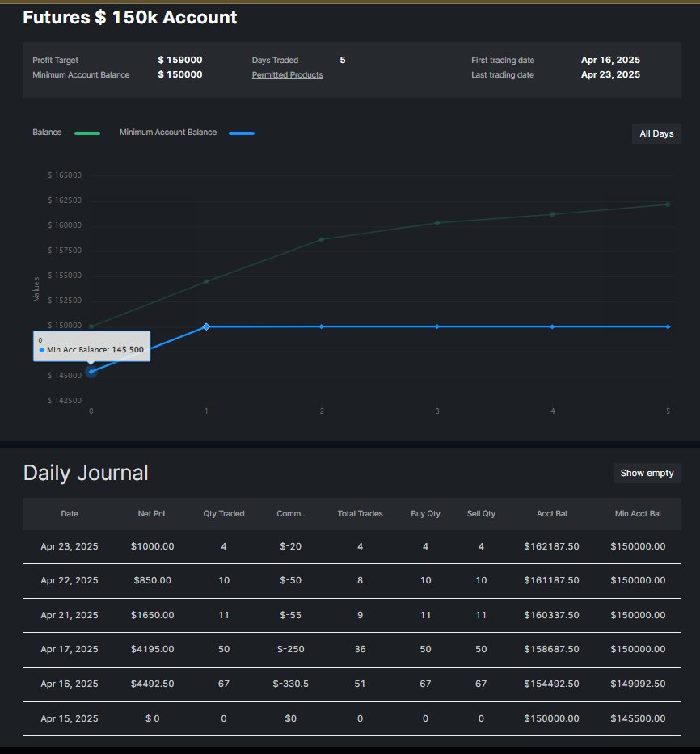Click the $4492.50 Net PnL value
Image resolution: width=700 pixels, height=754 pixels.
[153, 684]
